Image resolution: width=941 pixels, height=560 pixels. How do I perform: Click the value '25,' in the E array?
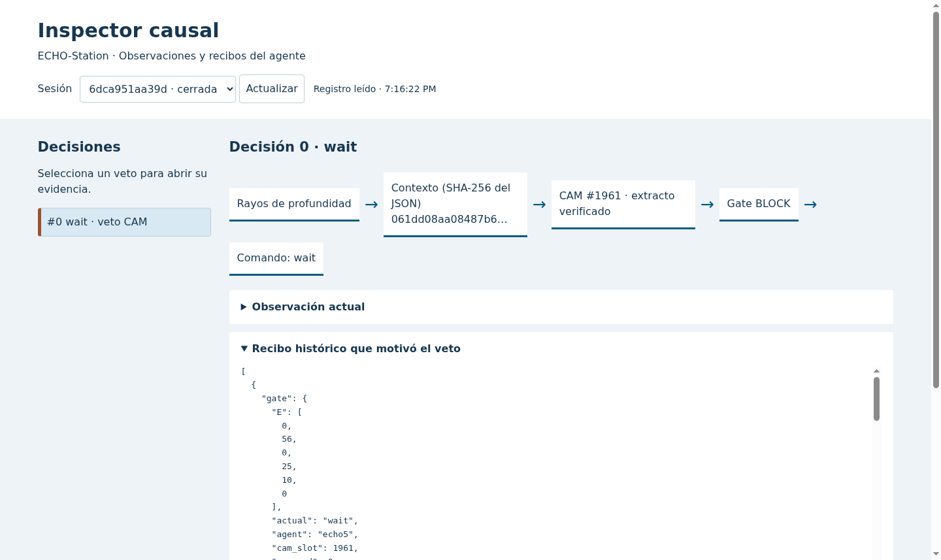point(289,467)
